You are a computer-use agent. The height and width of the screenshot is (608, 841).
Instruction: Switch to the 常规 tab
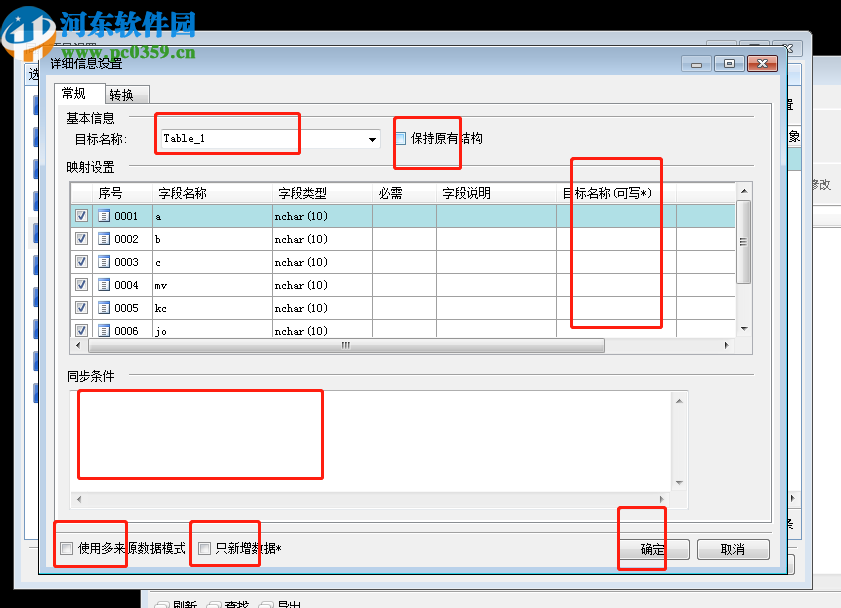(79, 93)
